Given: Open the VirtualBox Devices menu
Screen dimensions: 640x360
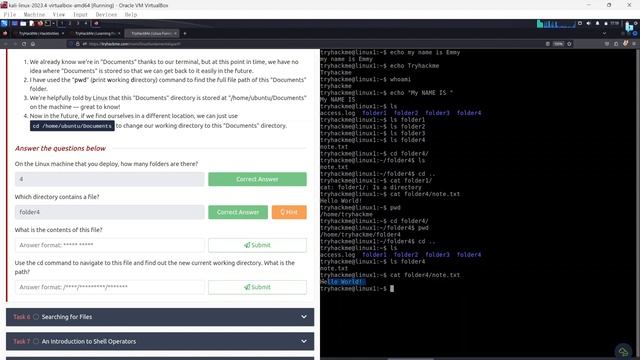Looking at the screenshot, I should coord(106,14).
